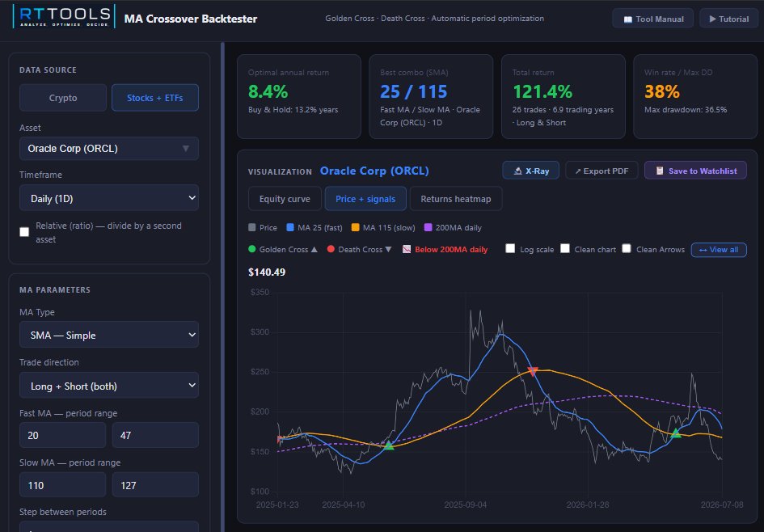
Task: Click Slow MA minimum period field 110
Action: pos(62,485)
